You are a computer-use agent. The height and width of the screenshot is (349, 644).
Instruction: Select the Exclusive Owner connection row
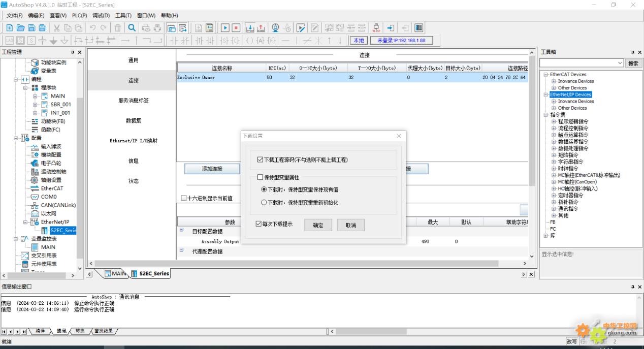(x=352, y=77)
